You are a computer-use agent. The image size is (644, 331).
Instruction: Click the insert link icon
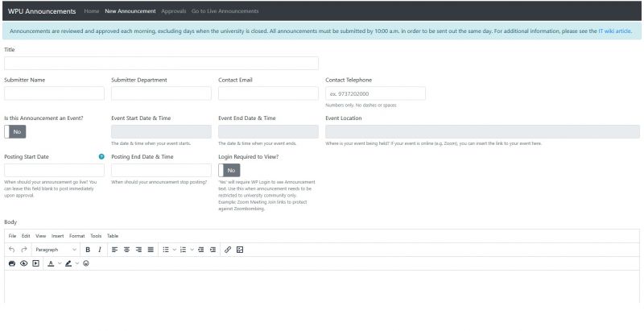pyautogui.click(x=228, y=250)
